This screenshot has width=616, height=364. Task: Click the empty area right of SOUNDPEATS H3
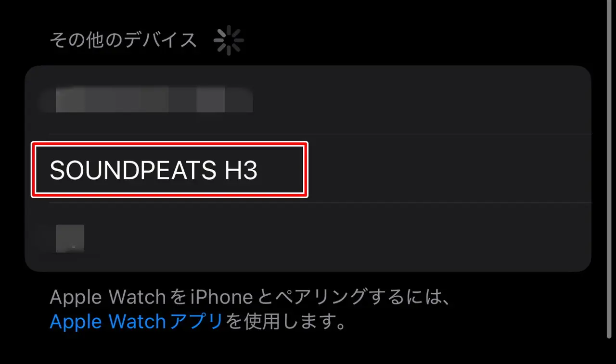click(x=448, y=169)
